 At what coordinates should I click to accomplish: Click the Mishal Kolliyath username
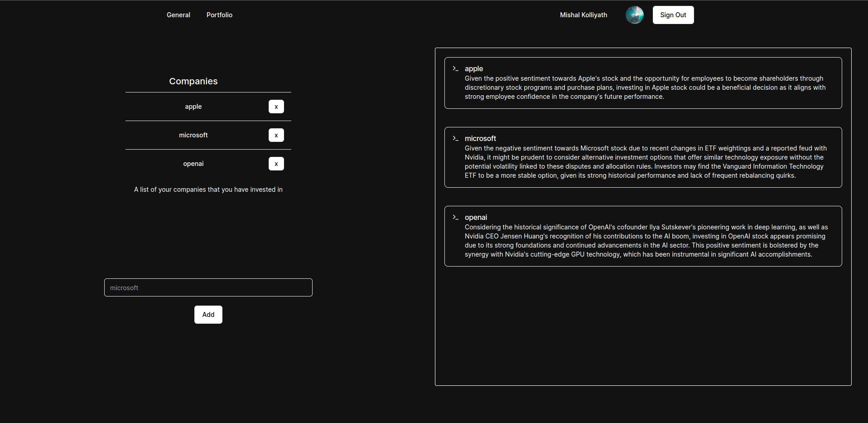[583, 15]
